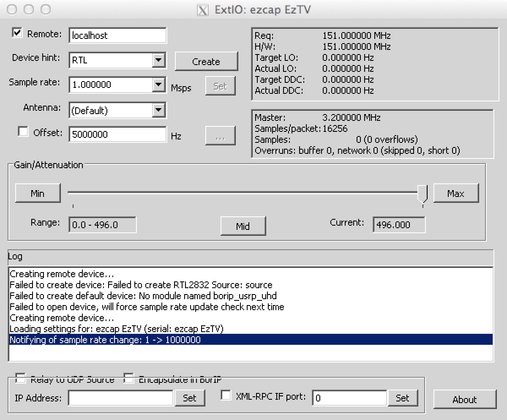Click the Mid gain button
Image resolution: width=507 pixels, height=420 pixels.
click(x=243, y=226)
